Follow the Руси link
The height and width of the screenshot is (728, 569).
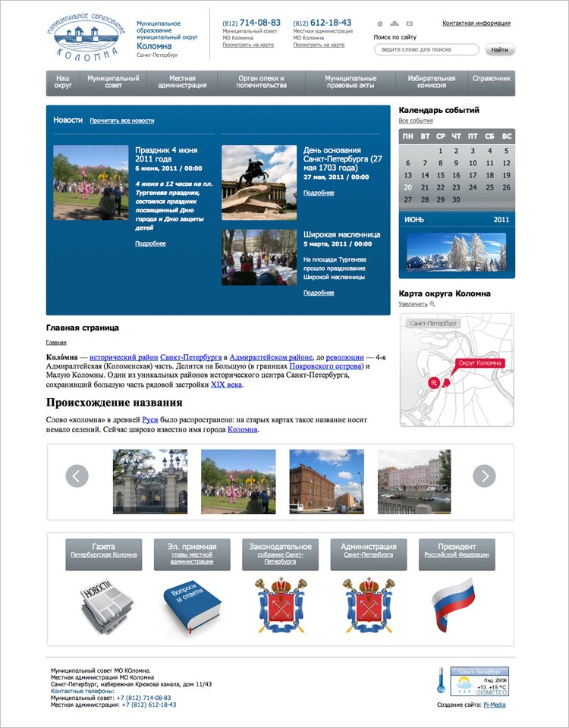(150, 419)
